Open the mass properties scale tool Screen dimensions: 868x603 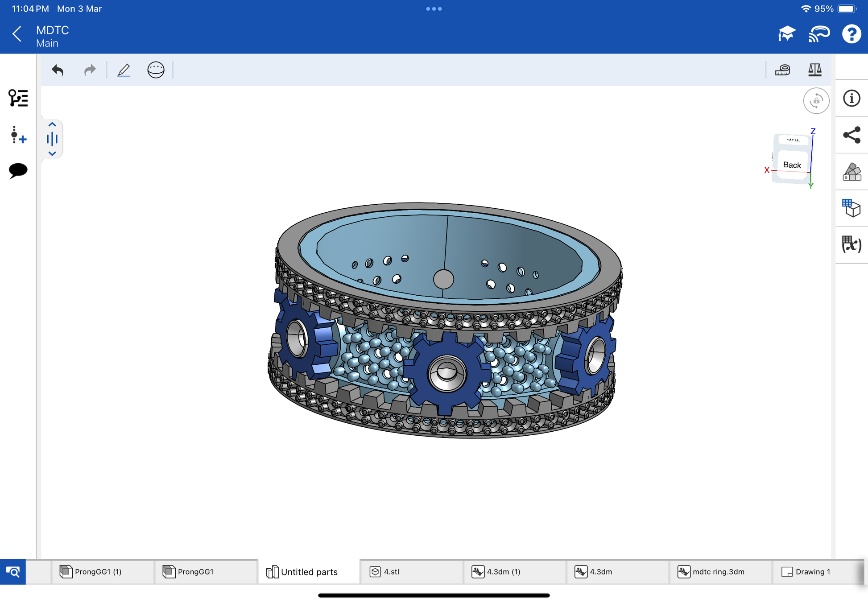coord(814,70)
